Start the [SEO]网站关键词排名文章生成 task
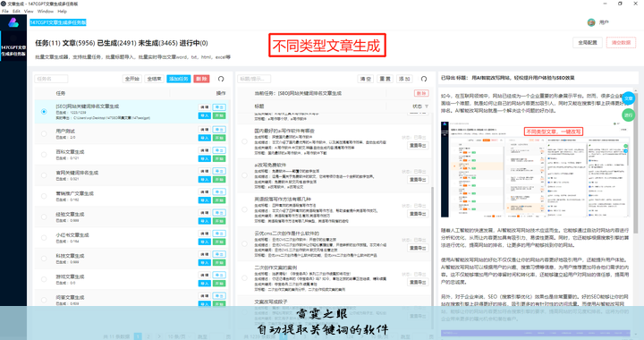The height and width of the screenshot is (340, 644). (219, 115)
